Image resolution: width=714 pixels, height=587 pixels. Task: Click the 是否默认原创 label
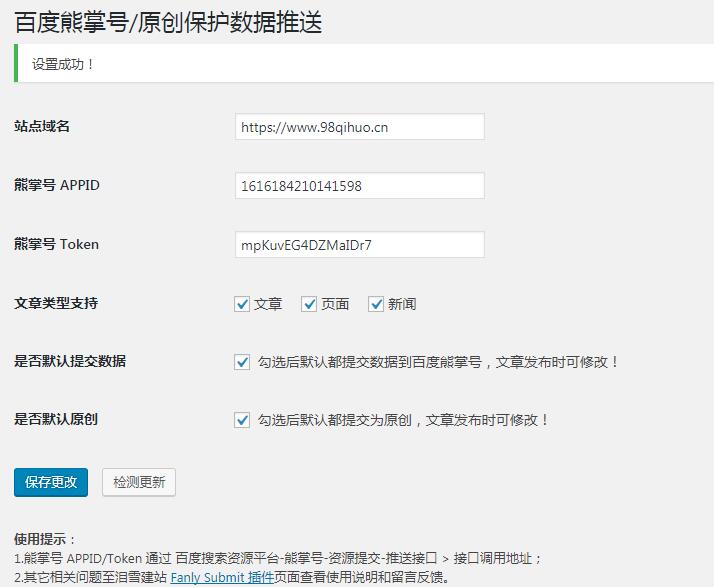[x=56, y=419]
